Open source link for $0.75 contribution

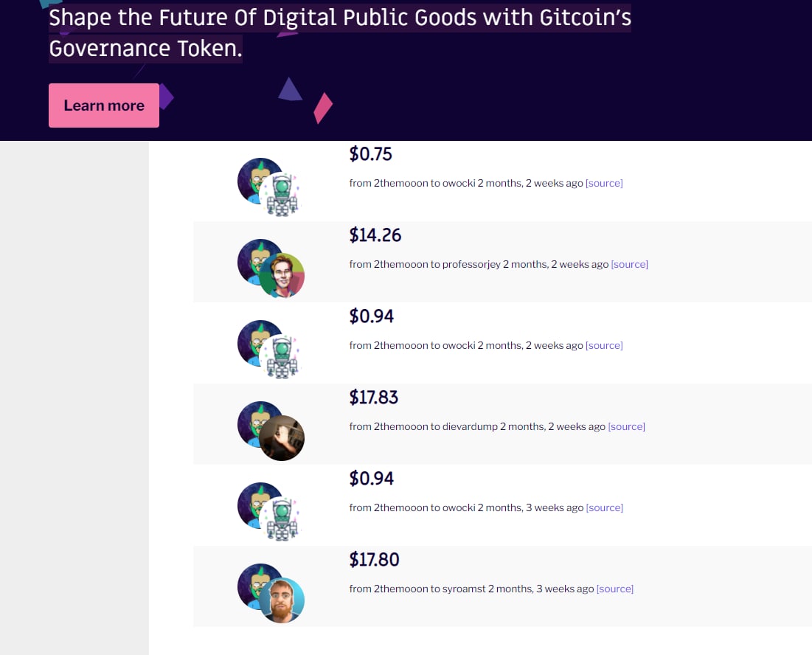pyautogui.click(x=604, y=183)
